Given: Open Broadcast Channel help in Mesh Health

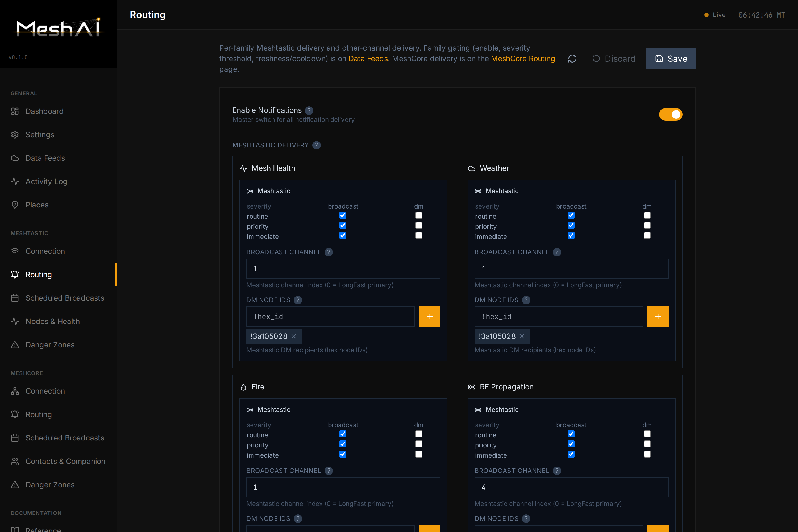Looking at the screenshot, I should tap(329, 252).
